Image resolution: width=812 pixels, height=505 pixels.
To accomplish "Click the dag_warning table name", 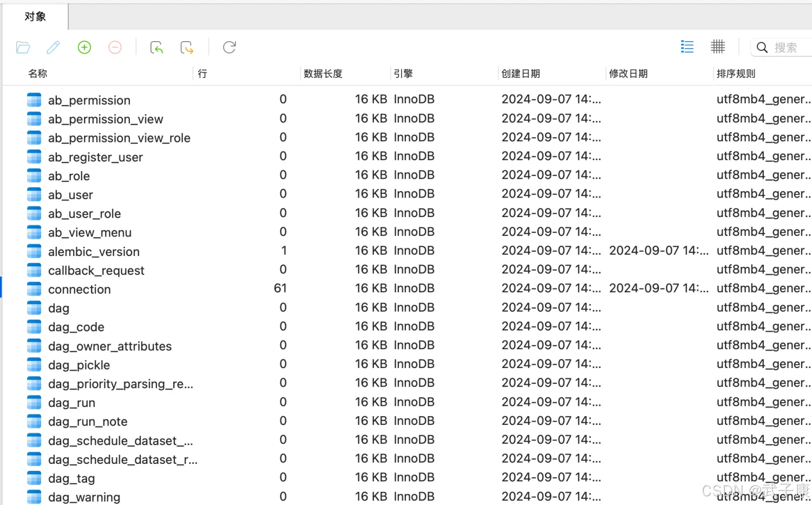I will (84, 497).
